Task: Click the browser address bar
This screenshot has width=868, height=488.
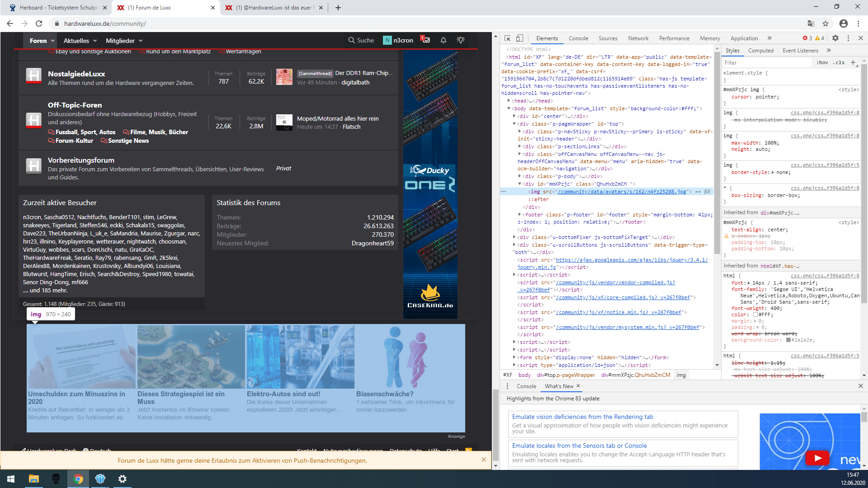Action: click(x=429, y=23)
